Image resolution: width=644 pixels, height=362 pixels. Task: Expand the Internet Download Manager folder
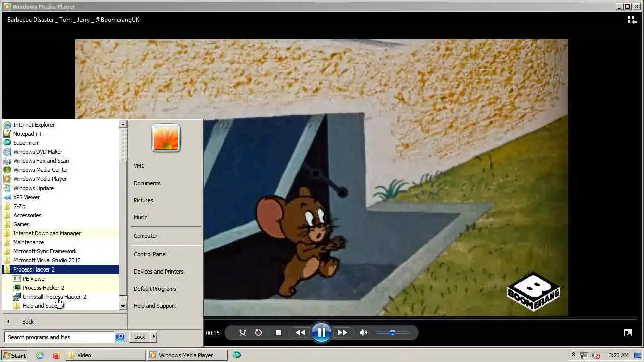(x=61, y=233)
